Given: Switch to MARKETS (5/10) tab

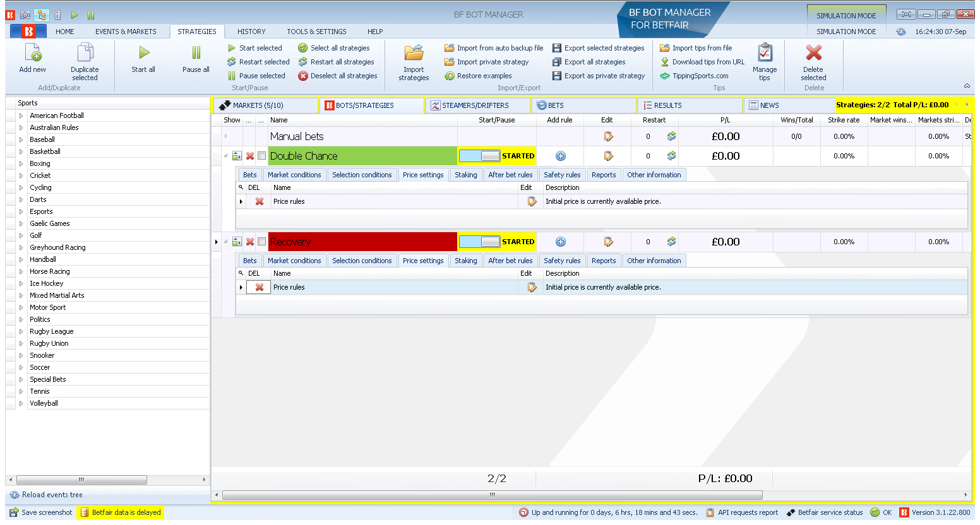Looking at the screenshot, I should tap(265, 105).
